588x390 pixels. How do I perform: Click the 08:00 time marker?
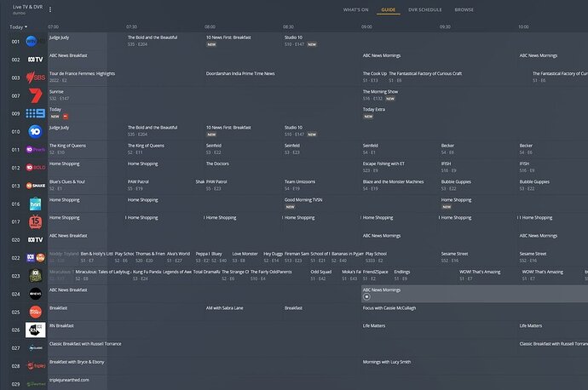point(210,27)
